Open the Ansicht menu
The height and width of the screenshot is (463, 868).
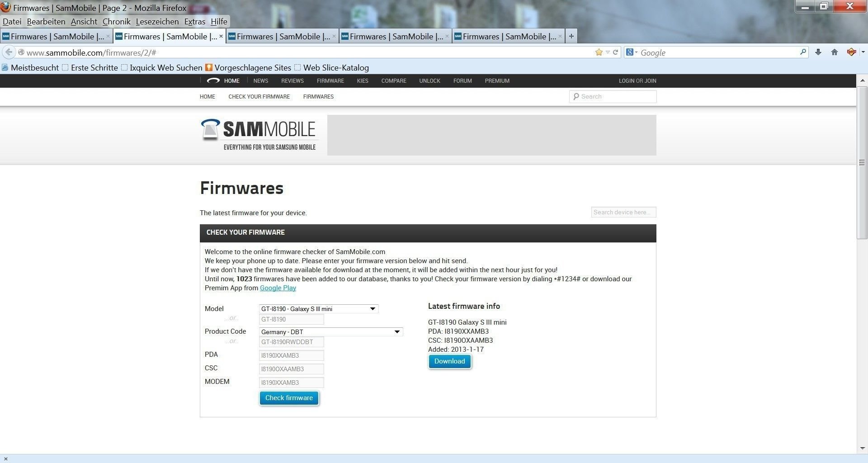(x=84, y=22)
